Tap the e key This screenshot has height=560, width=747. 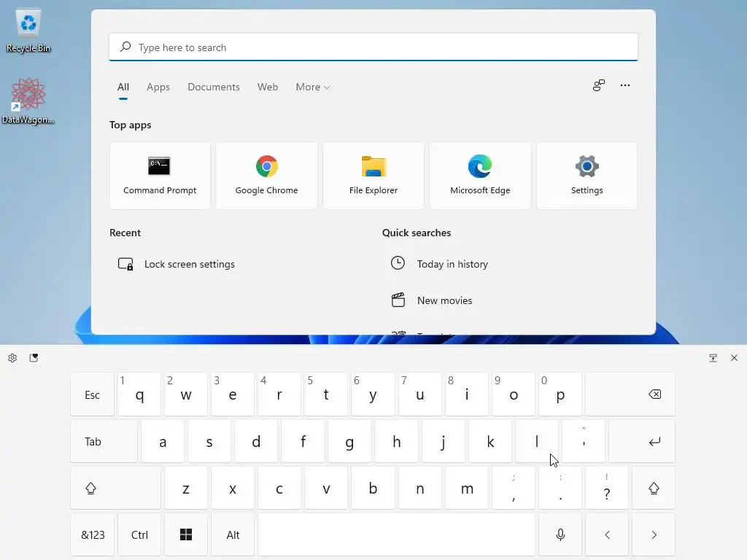click(233, 394)
